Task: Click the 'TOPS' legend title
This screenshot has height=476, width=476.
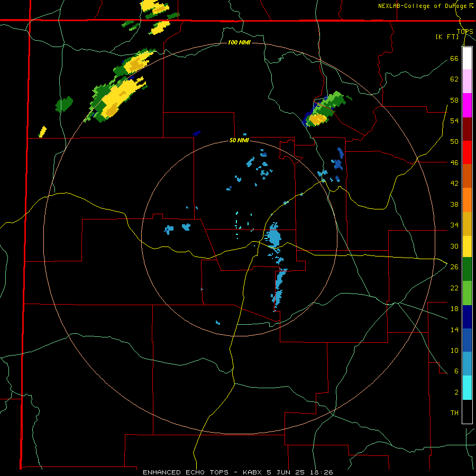Action: tap(465, 32)
